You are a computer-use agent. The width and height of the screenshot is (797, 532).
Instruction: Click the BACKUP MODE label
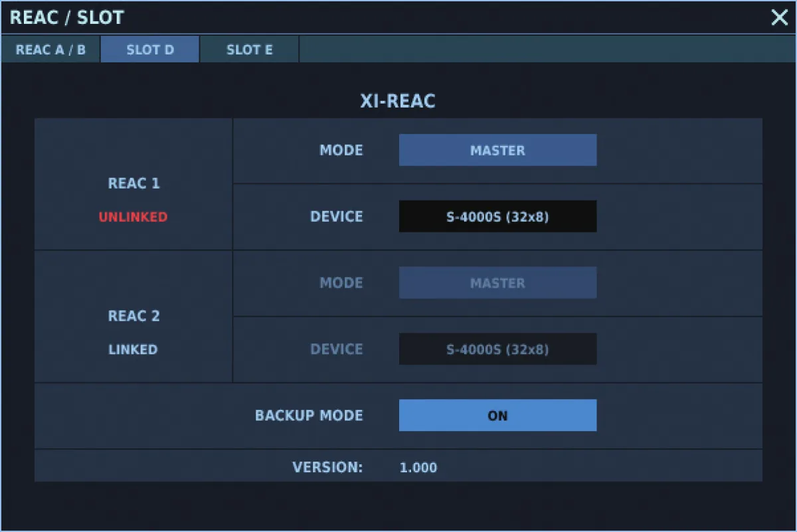[x=310, y=416]
